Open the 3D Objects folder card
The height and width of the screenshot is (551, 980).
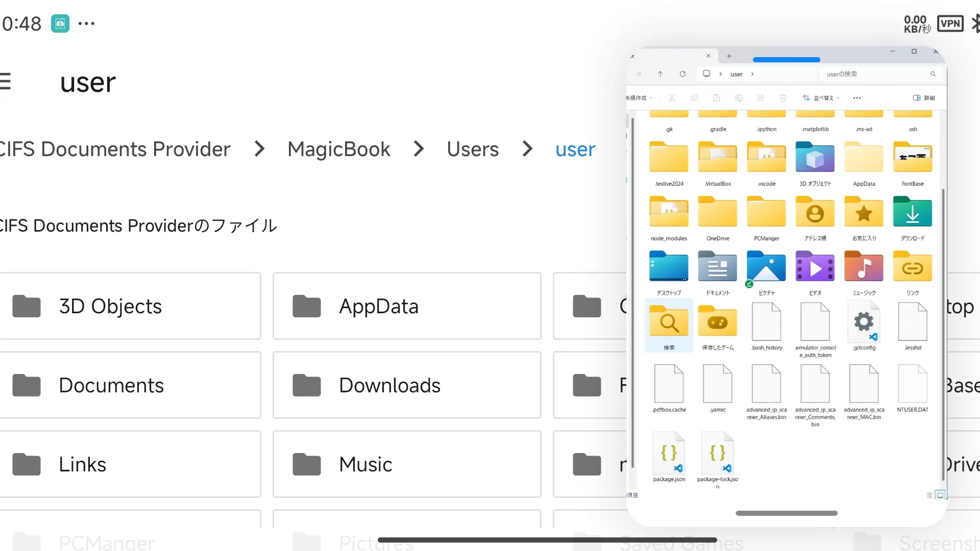tap(130, 306)
